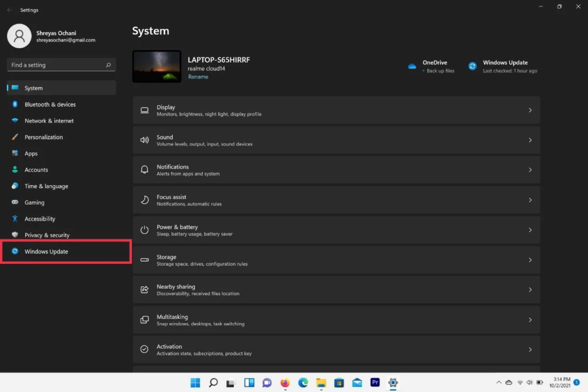Open Network & internet settings
The image size is (588, 392).
(49, 121)
